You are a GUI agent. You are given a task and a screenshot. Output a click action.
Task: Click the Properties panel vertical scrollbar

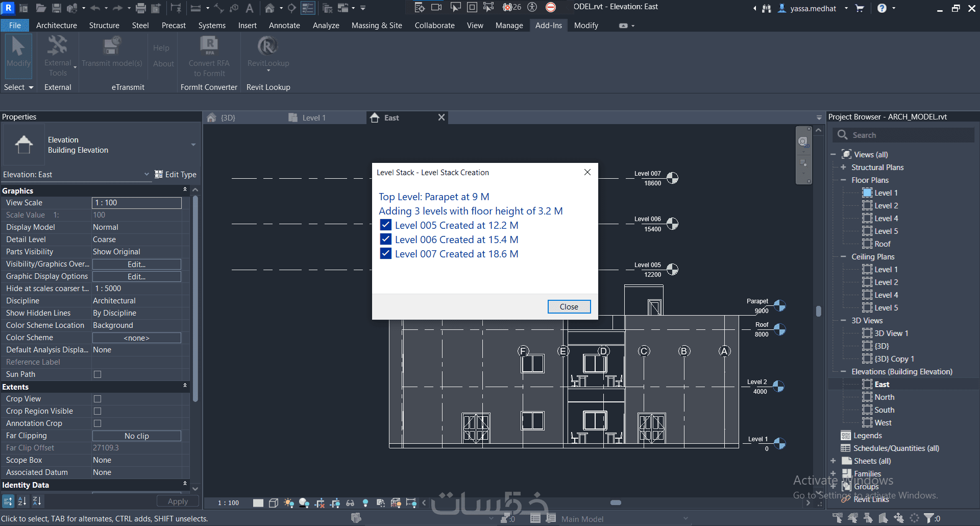pyautogui.click(x=195, y=299)
